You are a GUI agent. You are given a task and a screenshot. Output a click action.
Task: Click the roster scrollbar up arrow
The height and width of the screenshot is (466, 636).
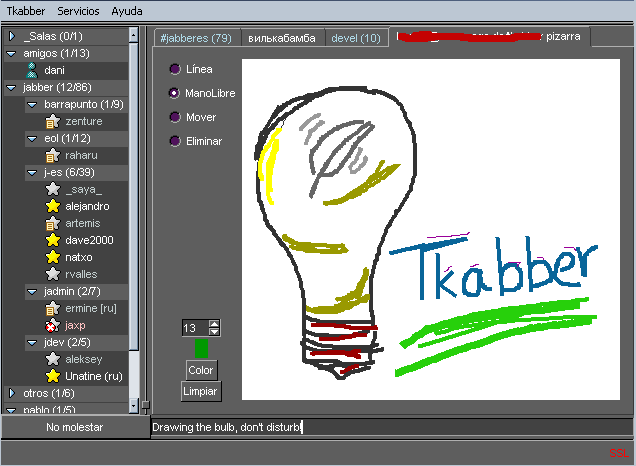click(x=133, y=35)
